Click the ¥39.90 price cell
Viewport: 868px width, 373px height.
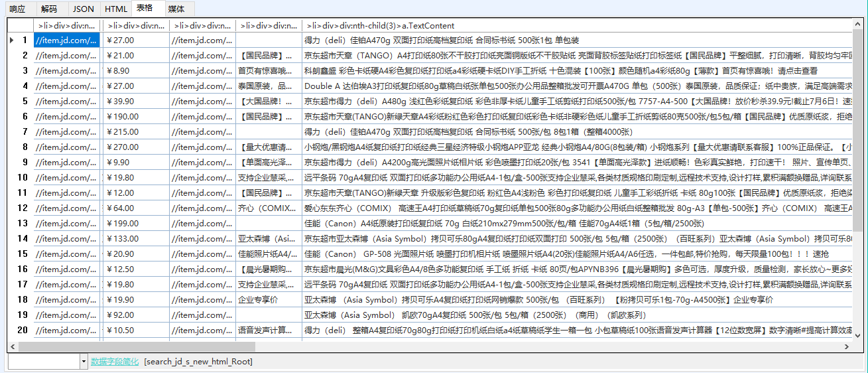[x=135, y=102]
